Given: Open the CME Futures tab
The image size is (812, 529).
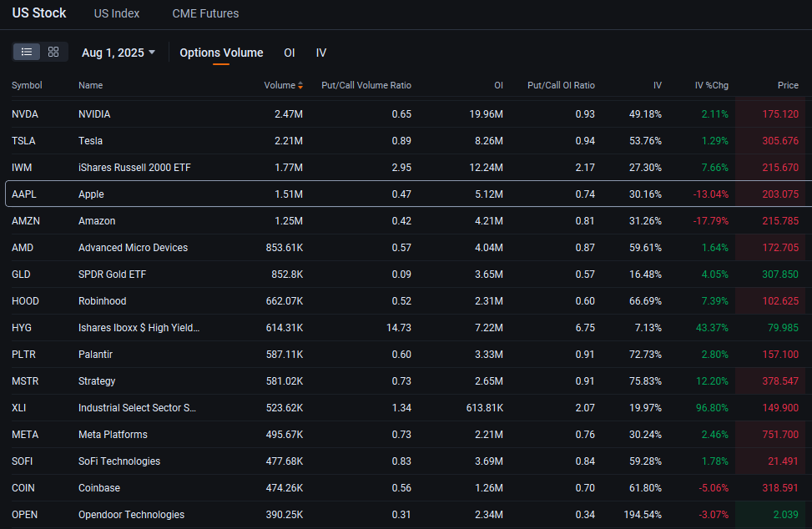Looking at the screenshot, I should coord(205,13).
